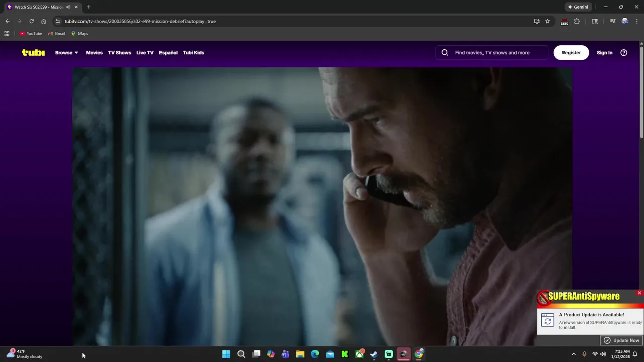Select the Watch Six S02:E99 tab
The width and height of the screenshot is (644, 362).
(x=43, y=7)
